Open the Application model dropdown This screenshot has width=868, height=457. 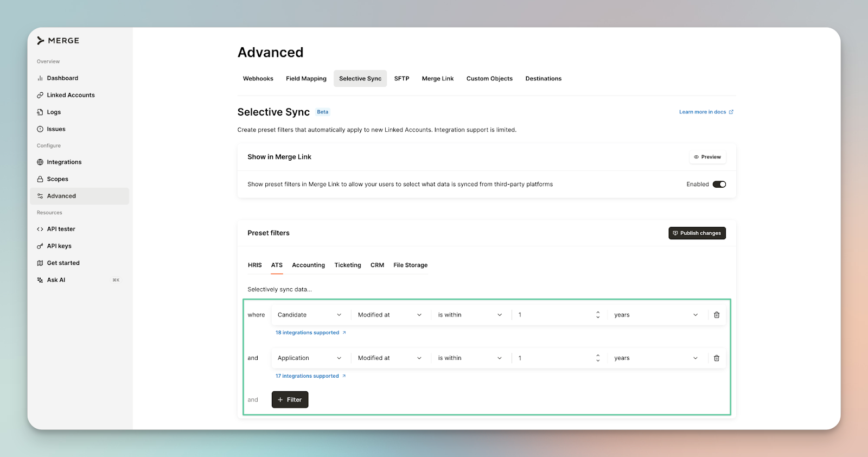[x=310, y=358]
